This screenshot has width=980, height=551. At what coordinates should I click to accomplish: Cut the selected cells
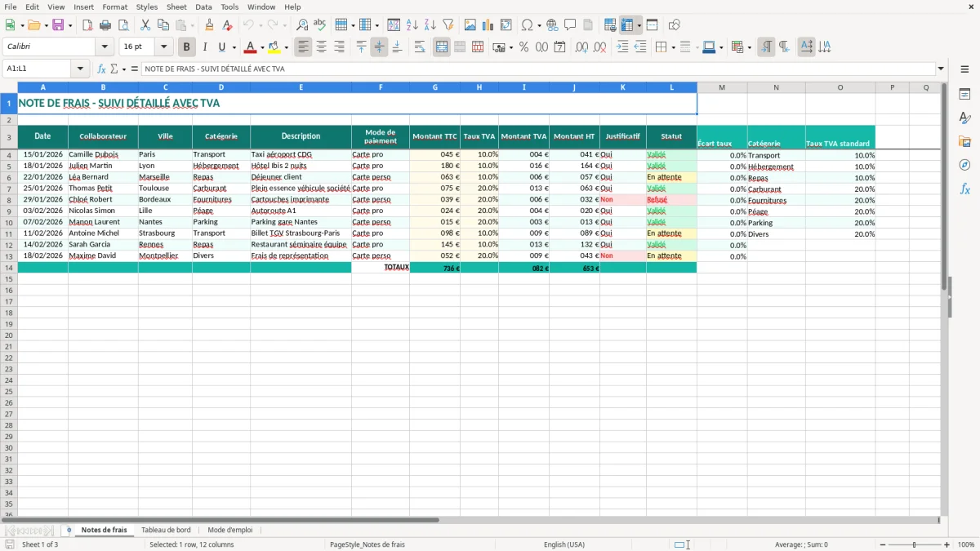[145, 25]
